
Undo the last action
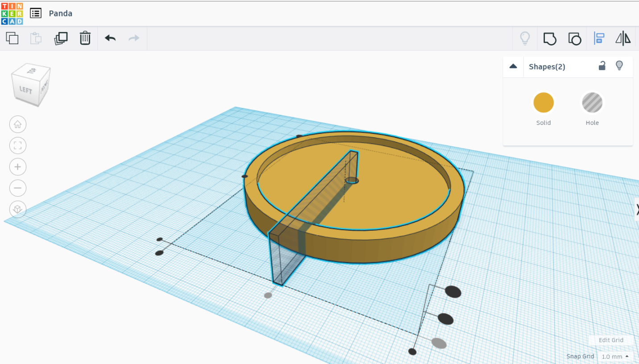tap(110, 38)
